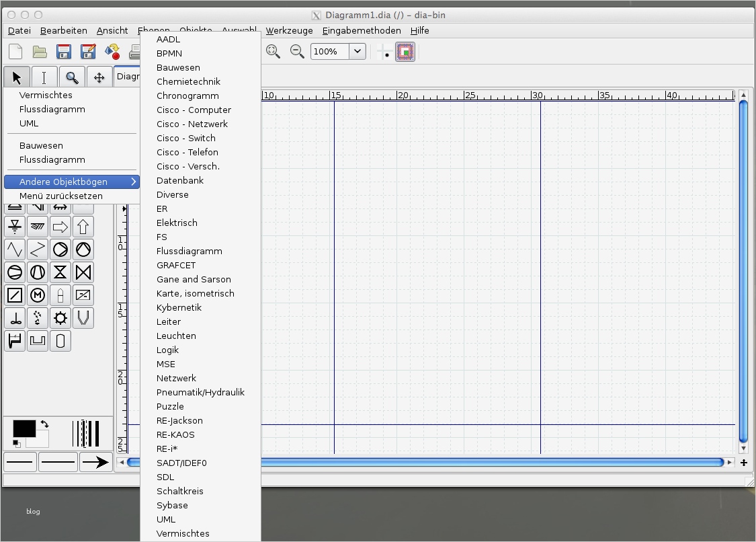Select the Modify pointer tool

tap(16, 76)
